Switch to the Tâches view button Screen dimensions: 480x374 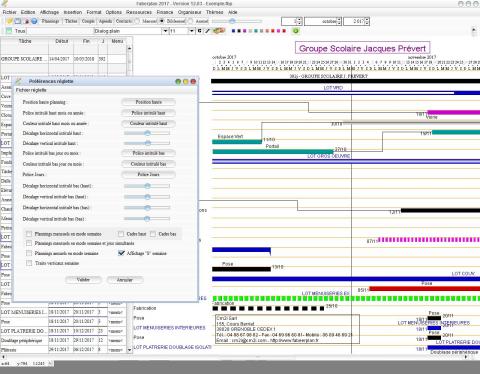(71, 21)
